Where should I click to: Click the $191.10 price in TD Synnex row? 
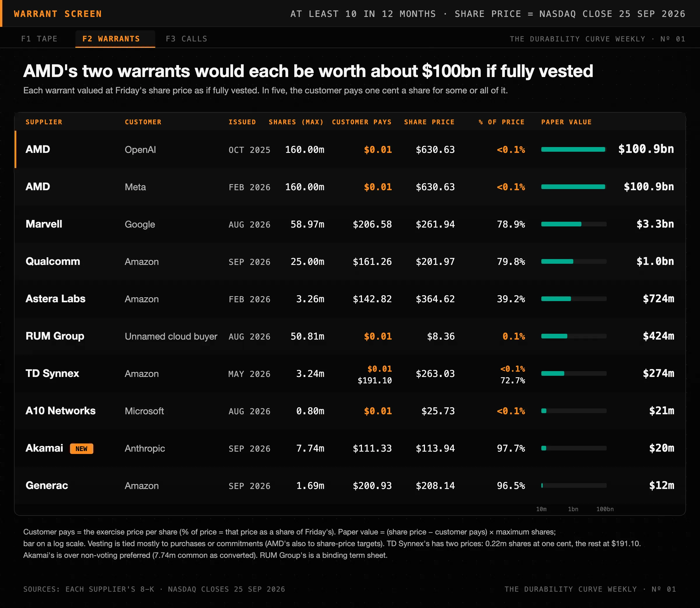(375, 380)
